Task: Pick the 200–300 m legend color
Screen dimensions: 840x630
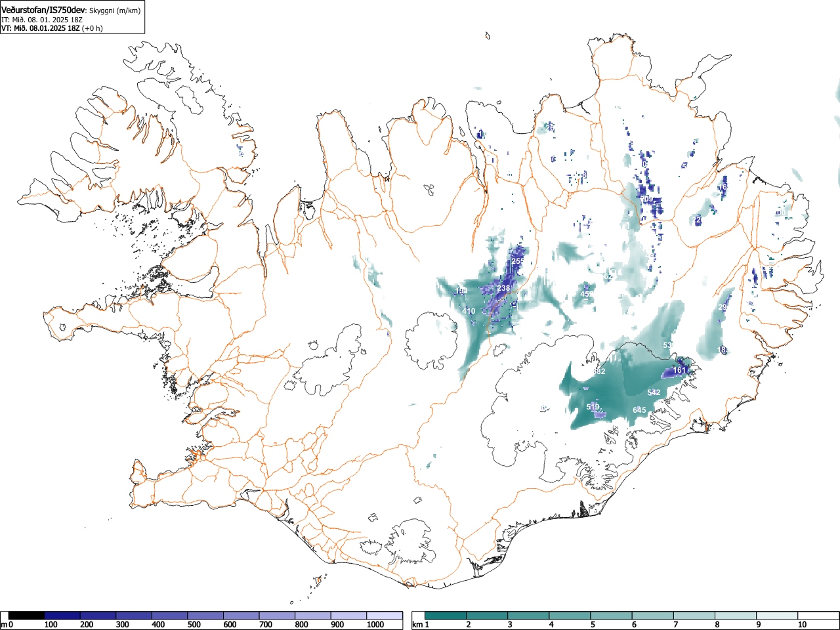Action: [x=98, y=616]
